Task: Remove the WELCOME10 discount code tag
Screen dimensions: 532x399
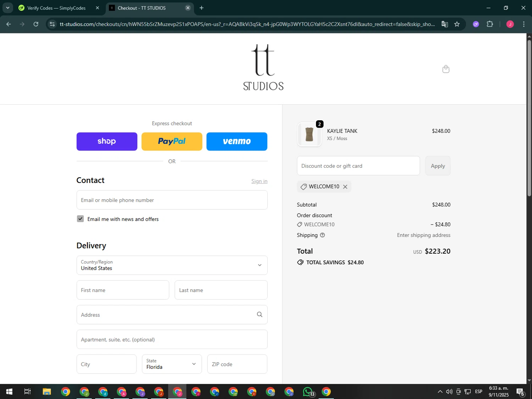Action: [345, 187]
